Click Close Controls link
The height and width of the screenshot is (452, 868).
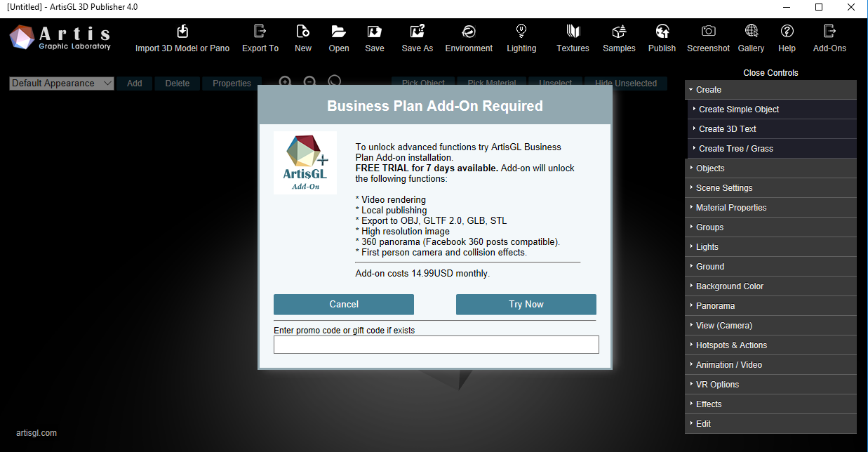click(771, 73)
